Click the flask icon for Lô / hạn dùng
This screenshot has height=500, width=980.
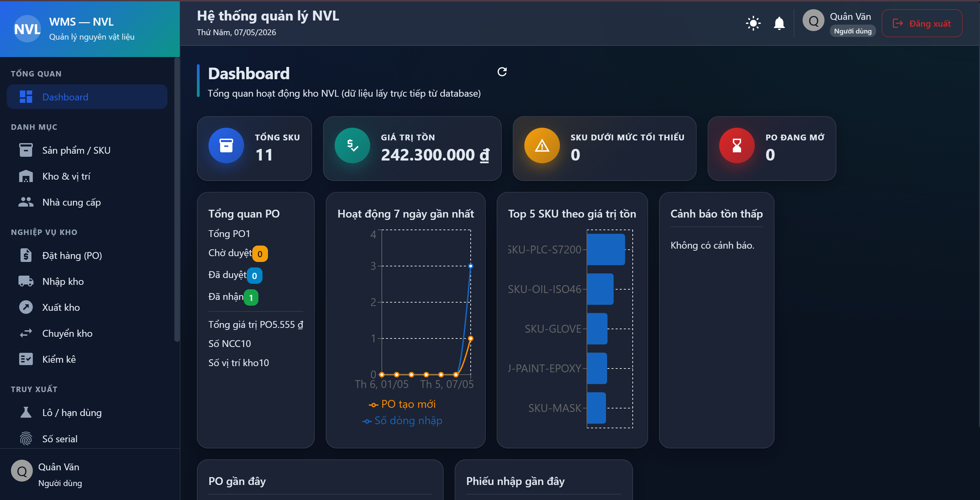coord(26,412)
